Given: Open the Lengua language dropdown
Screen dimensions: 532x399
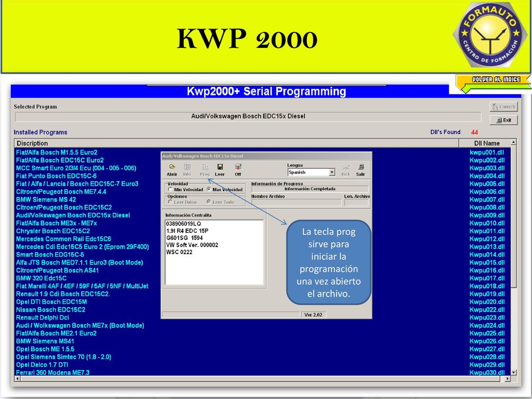Looking at the screenshot, I should pyautogui.click(x=332, y=172).
